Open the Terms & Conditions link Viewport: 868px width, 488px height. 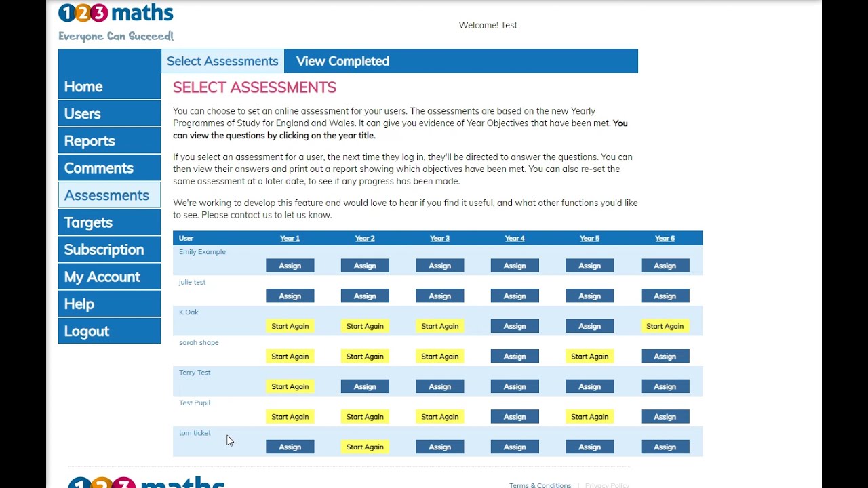click(540, 485)
